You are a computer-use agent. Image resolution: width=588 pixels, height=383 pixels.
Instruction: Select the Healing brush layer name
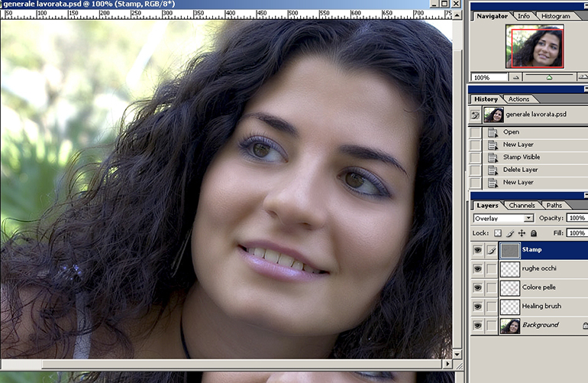pyautogui.click(x=541, y=306)
